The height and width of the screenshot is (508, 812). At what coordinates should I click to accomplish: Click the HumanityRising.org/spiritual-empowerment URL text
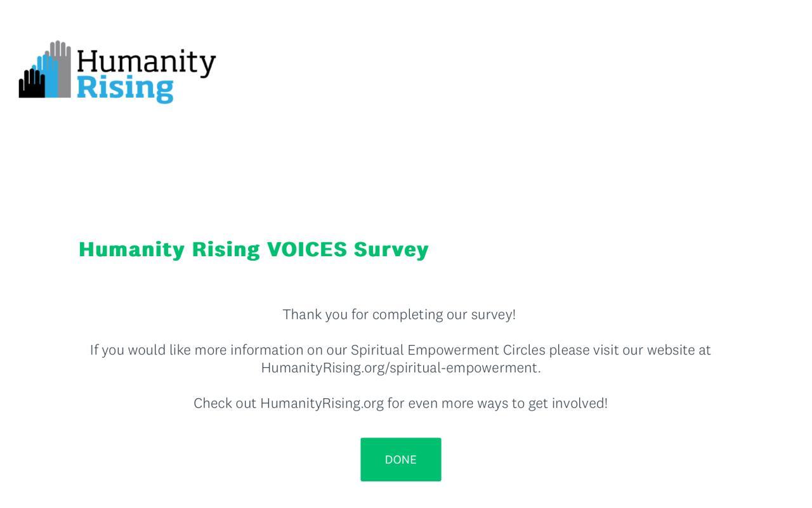[x=400, y=368]
